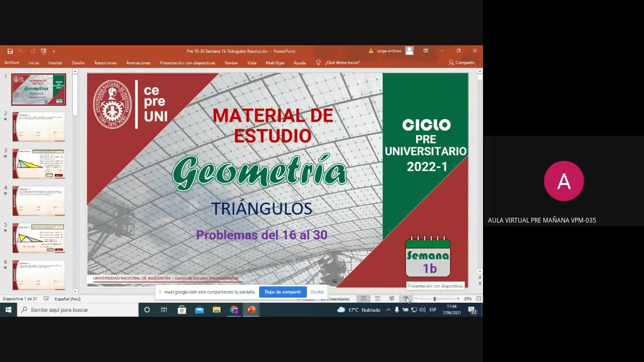Click Dejar de compartir button
Screen dimensions: 644x362
click(283, 292)
